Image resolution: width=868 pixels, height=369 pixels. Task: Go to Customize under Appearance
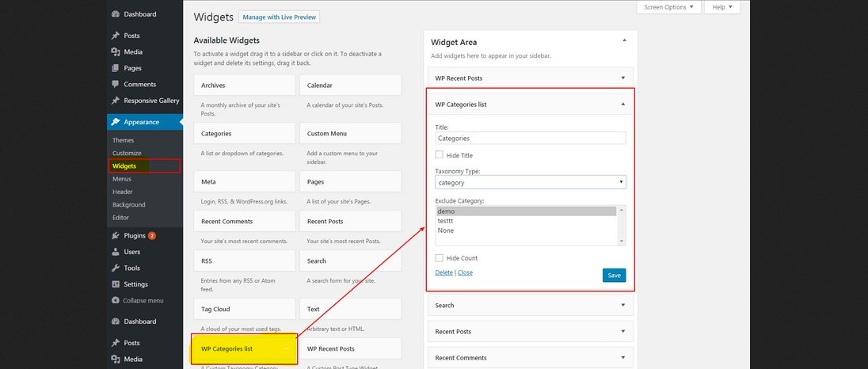(x=127, y=154)
